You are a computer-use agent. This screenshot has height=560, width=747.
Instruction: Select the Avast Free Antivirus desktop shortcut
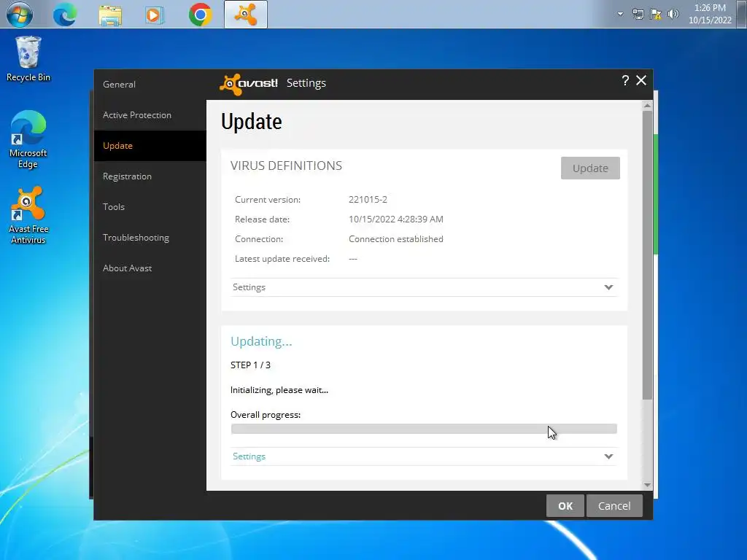(x=28, y=215)
